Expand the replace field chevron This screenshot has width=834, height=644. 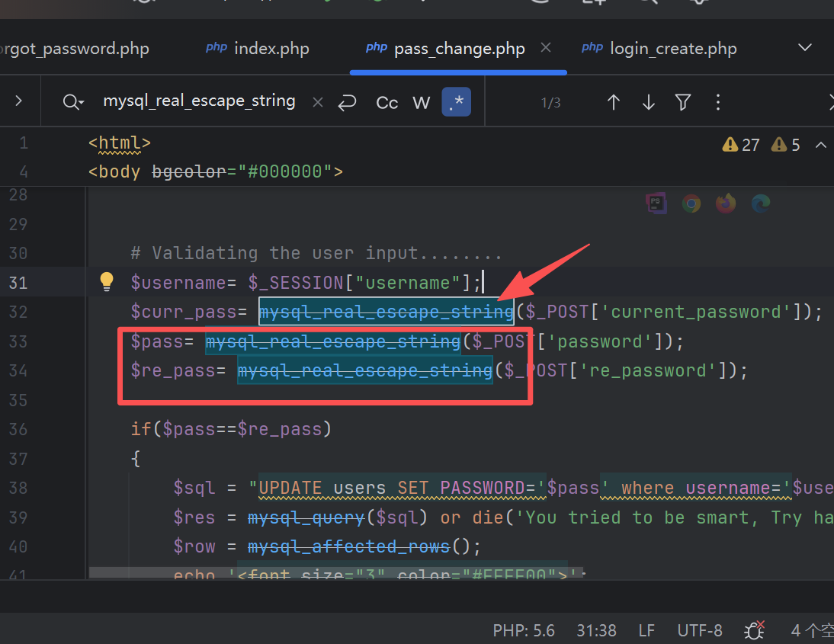tap(18, 101)
